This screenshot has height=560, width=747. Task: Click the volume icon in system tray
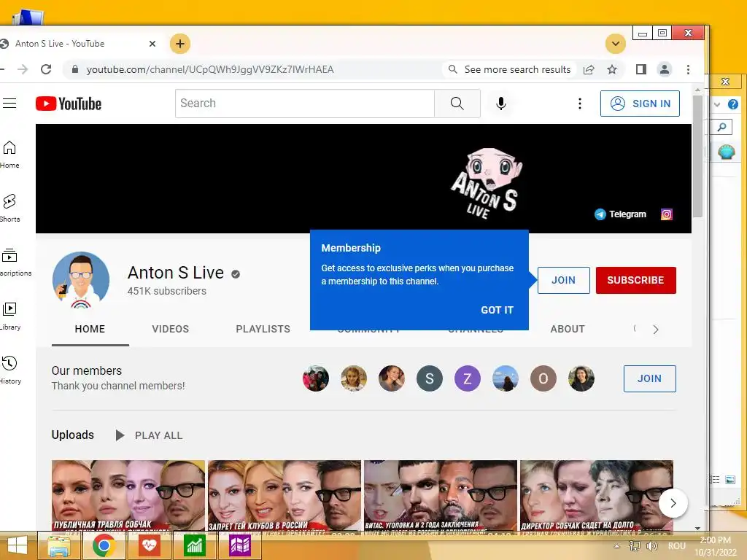coord(652,546)
